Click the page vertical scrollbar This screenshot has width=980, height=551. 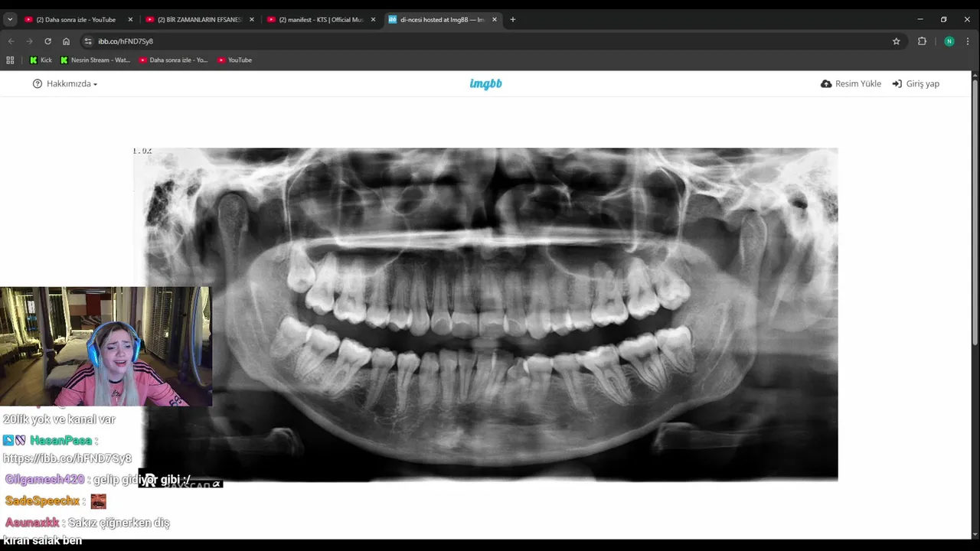coord(975,214)
